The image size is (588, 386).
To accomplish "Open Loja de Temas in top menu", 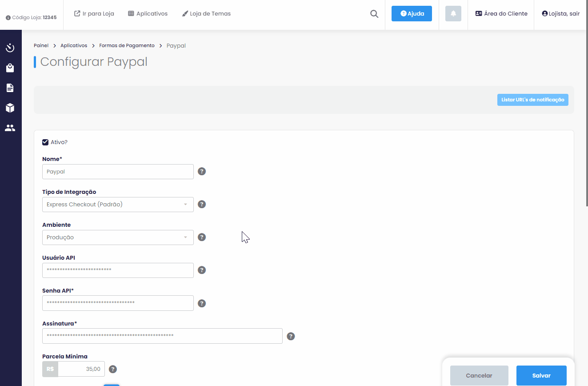I will click(206, 14).
